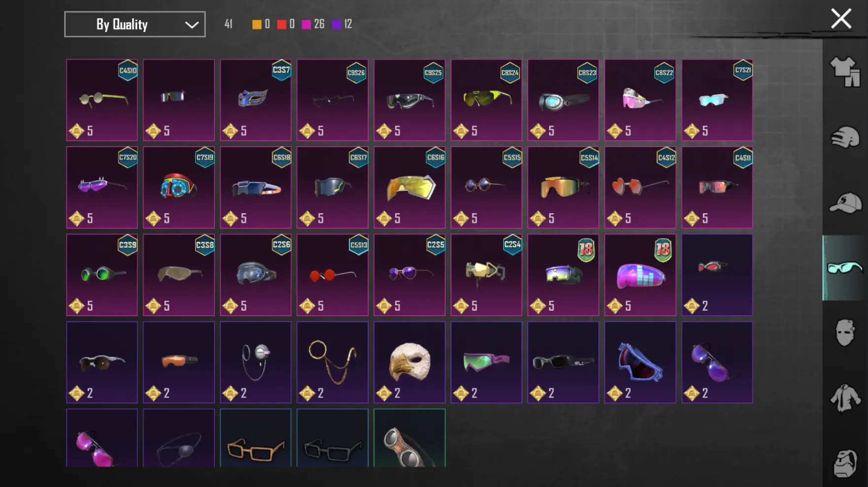Select the C4S10 round yellow glasses
This screenshot has height=487, width=868.
tap(102, 100)
